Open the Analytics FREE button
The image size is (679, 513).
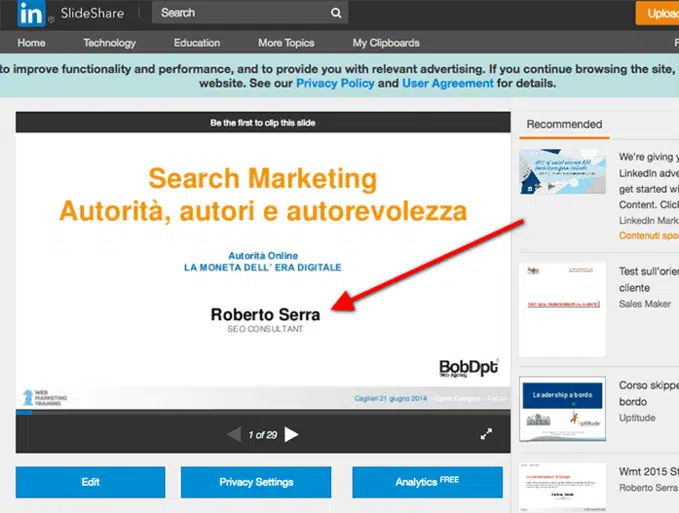pyautogui.click(x=427, y=482)
